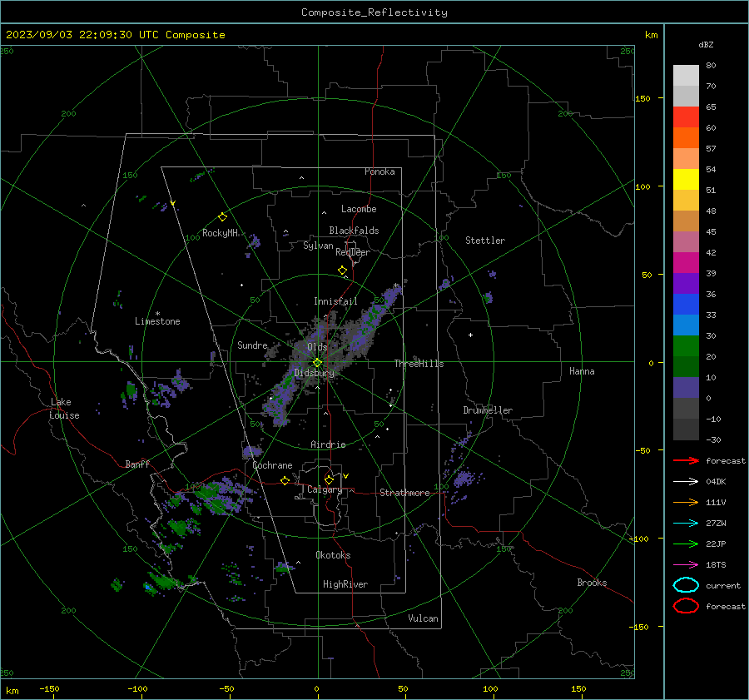
Task: Click the 'HighRiver' town label
Action: click(345, 584)
